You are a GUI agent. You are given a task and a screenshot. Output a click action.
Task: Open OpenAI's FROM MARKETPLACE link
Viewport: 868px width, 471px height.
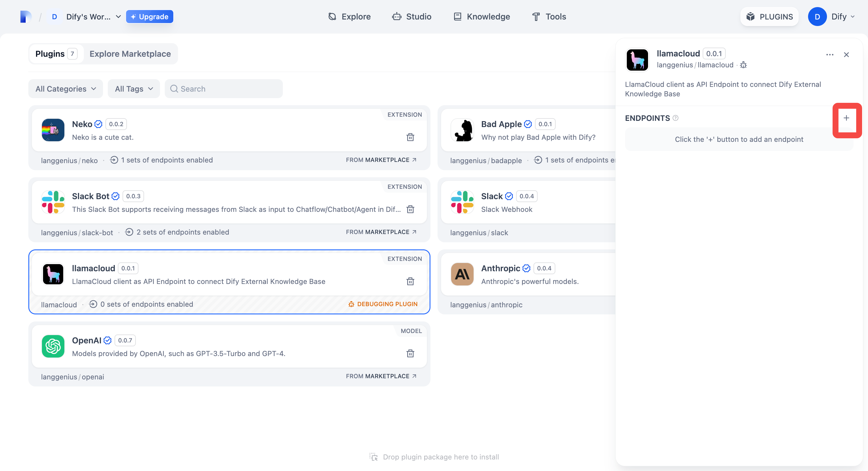(381, 376)
